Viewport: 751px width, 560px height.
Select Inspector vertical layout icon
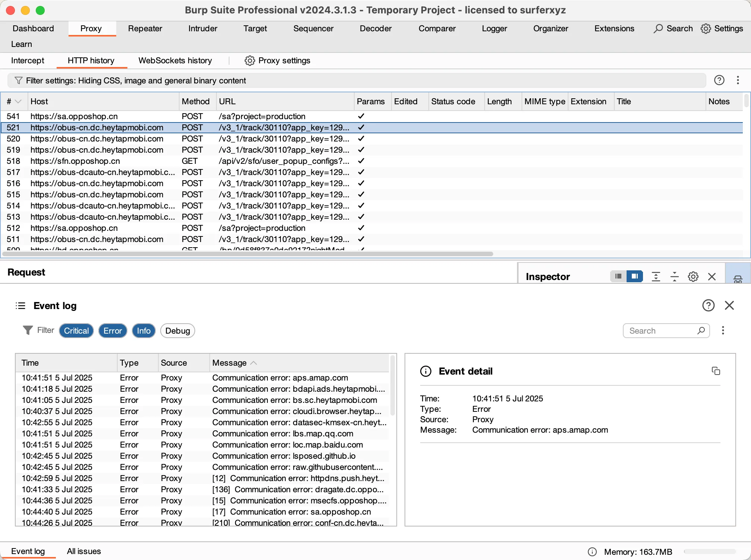[x=618, y=276]
